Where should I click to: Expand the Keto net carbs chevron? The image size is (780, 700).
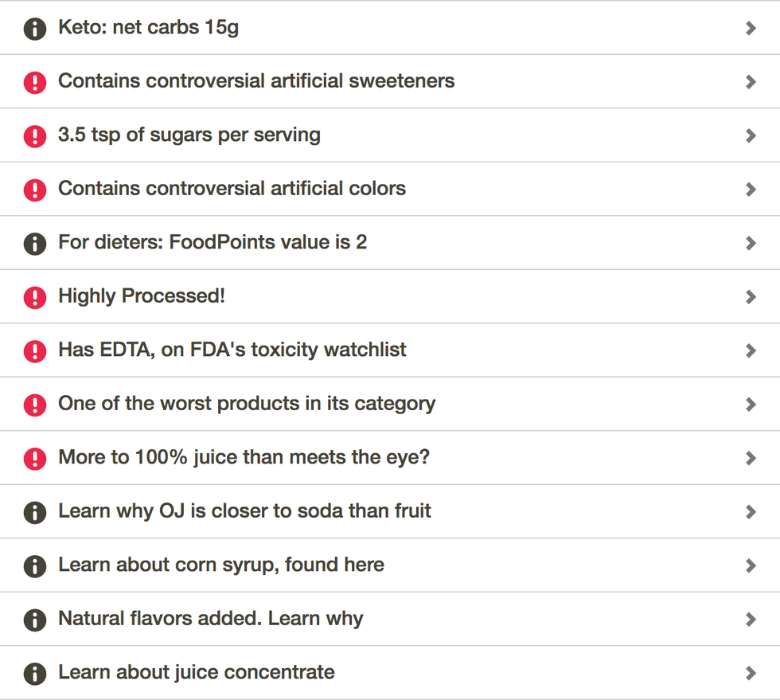tap(751, 29)
